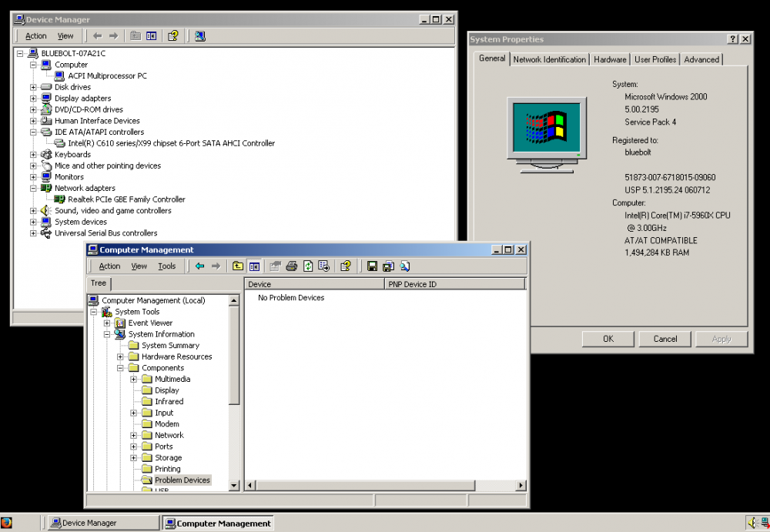This screenshot has width=770, height=532.
Task: Click the Back arrow in Computer Management toolbar
Action: tap(200, 266)
